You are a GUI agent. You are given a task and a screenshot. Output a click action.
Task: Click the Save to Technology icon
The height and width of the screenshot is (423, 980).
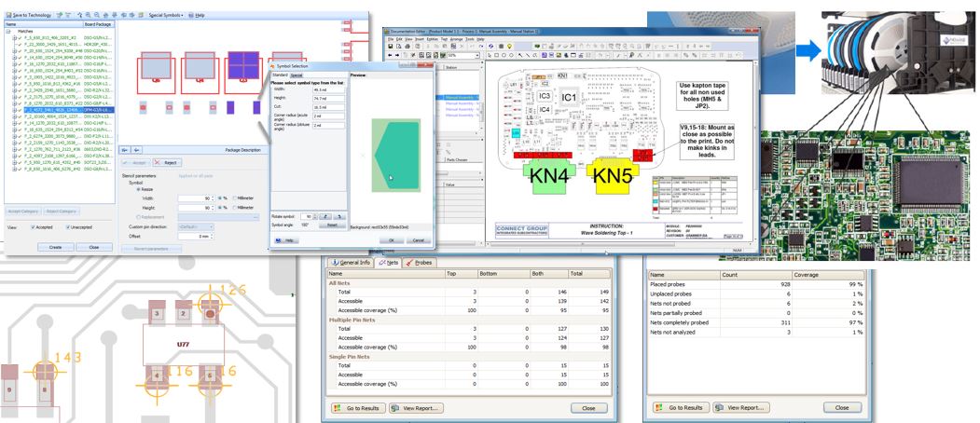7,16
